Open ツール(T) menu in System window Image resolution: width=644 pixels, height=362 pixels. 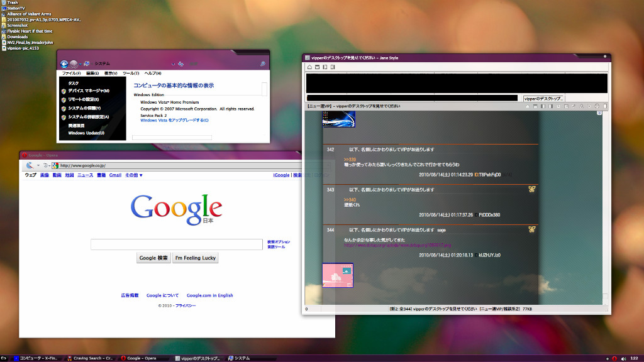tap(131, 74)
